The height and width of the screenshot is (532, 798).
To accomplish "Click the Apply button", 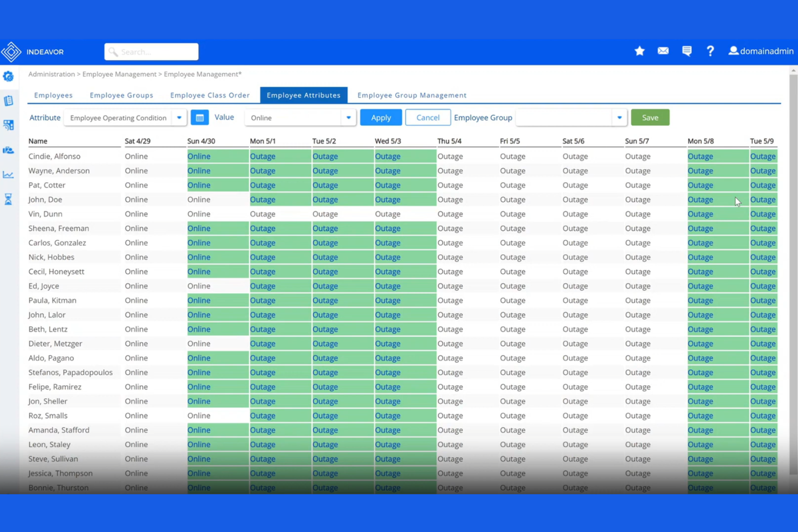I will tap(381, 118).
